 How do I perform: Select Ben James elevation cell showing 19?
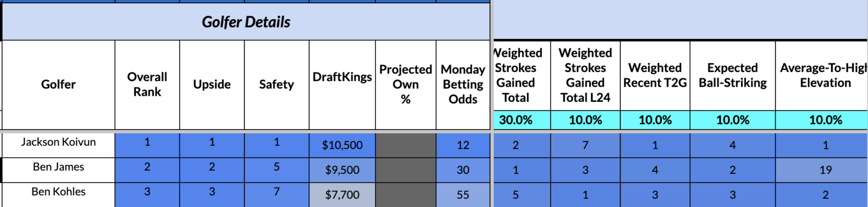pos(825,170)
